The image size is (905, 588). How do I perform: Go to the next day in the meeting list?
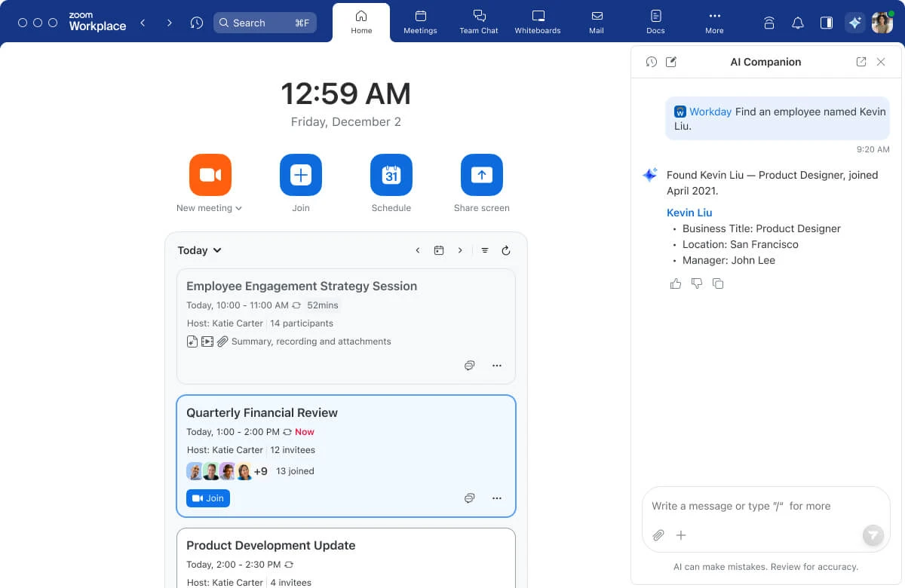[460, 250]
